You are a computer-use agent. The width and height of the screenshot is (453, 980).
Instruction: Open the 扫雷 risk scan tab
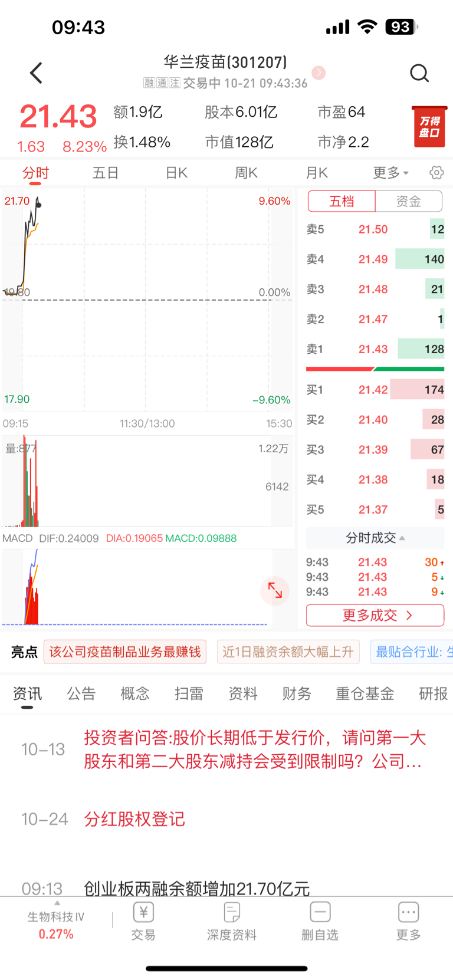coord(189,694)
